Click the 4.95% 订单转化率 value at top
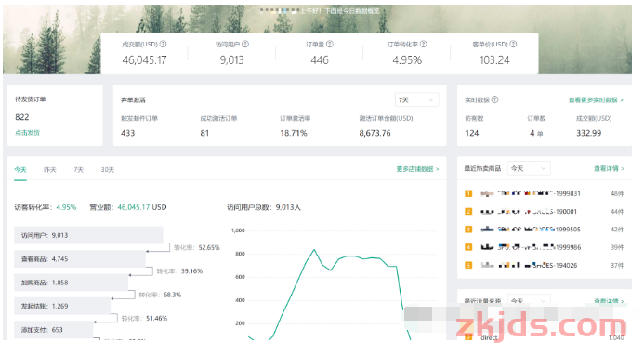This screenshot has width=644, height=355. coord(407,60)
